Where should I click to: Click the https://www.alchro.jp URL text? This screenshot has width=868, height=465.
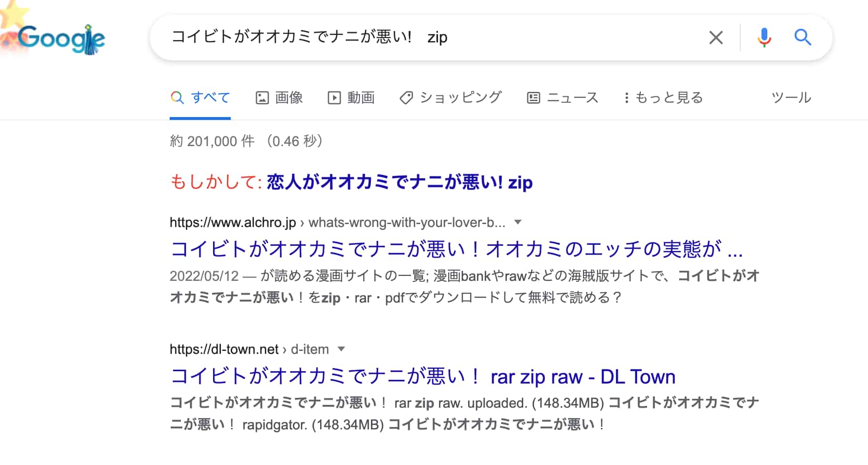pyautogui.click(x=233, y=223)
